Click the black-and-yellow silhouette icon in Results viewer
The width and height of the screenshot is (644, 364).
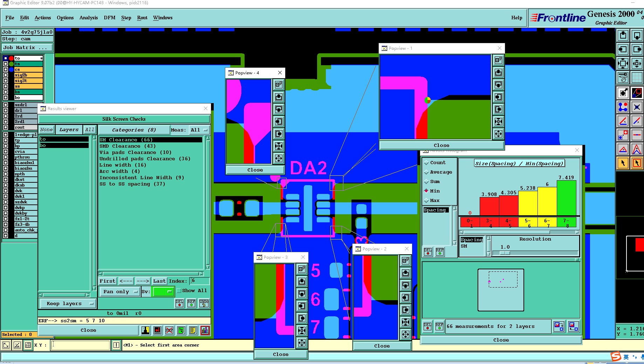[145, 330]
